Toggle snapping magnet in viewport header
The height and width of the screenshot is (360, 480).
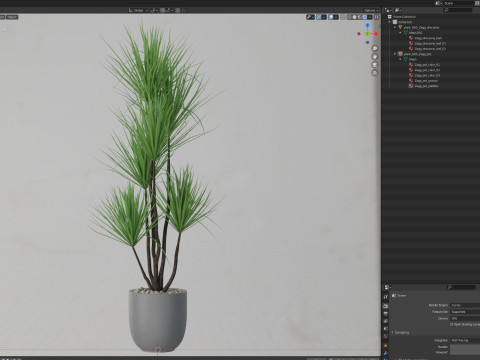(x=163, y=10)
